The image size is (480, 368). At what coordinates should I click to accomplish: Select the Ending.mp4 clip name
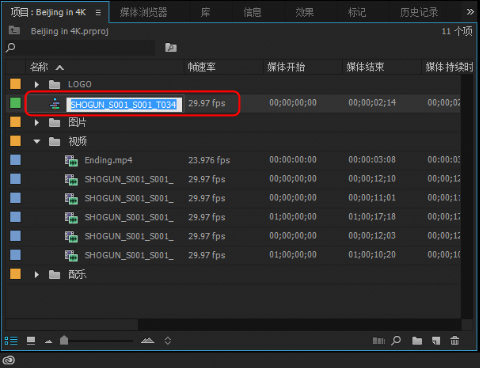[x=108, y=160]
